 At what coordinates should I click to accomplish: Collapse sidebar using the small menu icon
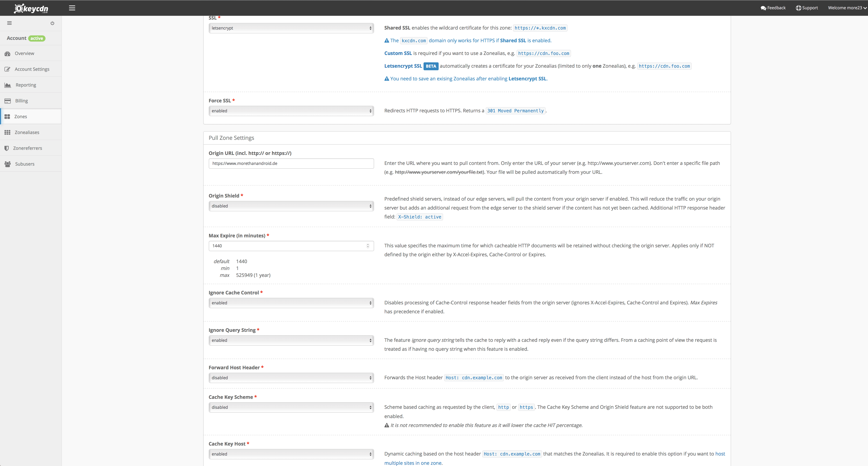click(9, 23)
